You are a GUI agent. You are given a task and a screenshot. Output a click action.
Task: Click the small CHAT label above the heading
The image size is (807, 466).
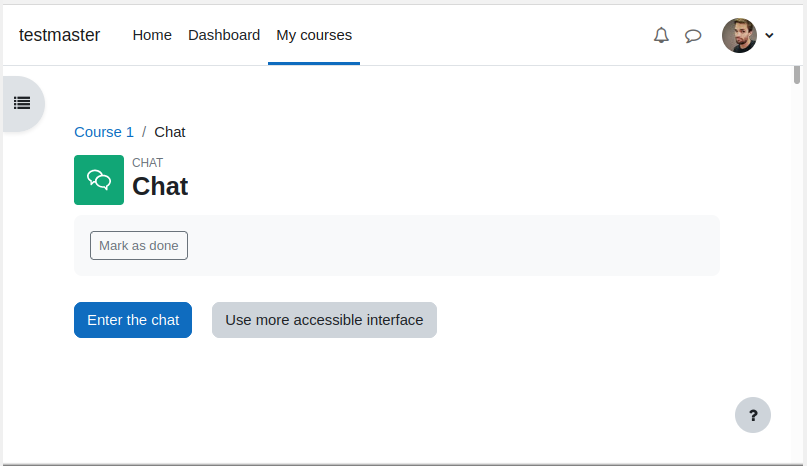click(148, 163)
